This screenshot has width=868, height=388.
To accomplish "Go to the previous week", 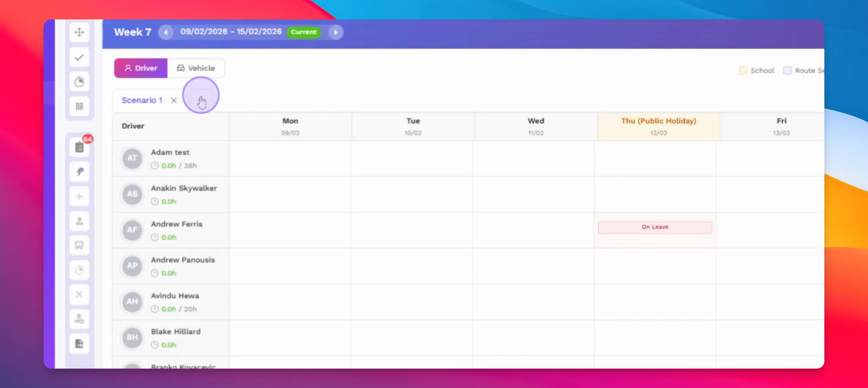I will tap(166, 32).
